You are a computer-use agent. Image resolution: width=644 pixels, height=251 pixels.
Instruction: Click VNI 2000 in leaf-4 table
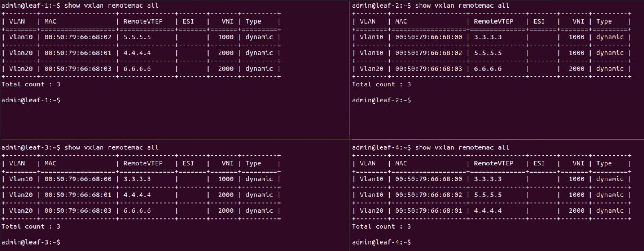pos(576,211)
